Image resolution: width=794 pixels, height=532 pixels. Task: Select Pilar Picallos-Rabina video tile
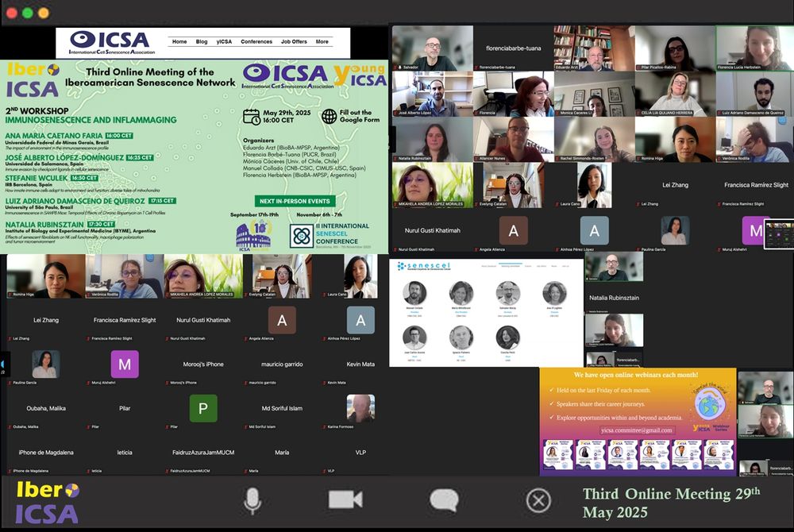click(675, 48)
